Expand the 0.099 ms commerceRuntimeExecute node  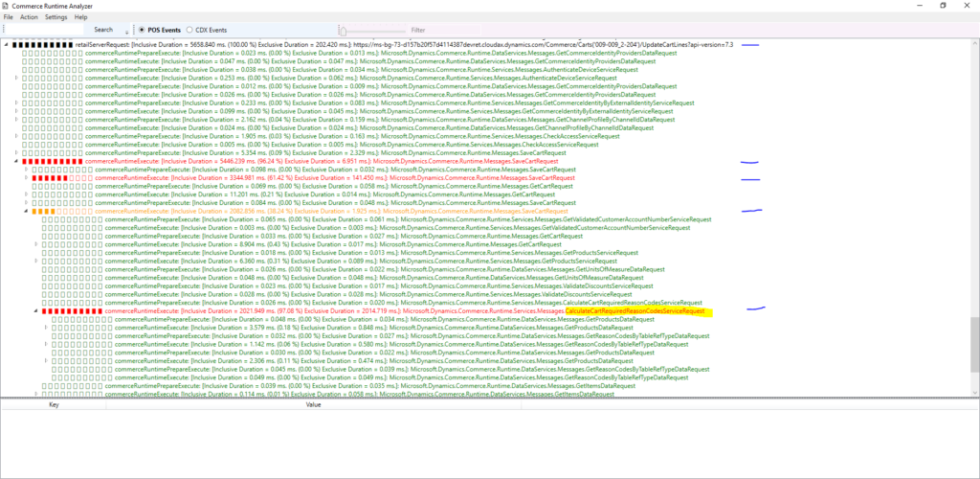pyautogui.click(x=17, y=111)
